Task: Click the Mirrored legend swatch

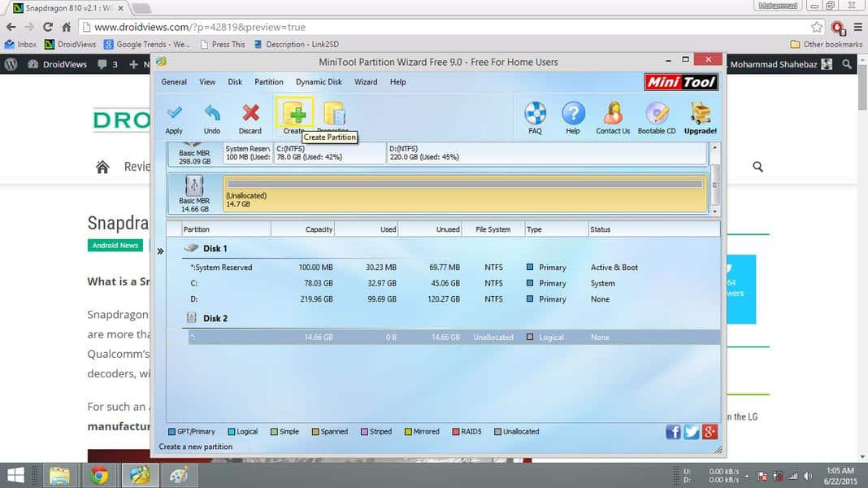Action: click(x=408, y=432)
